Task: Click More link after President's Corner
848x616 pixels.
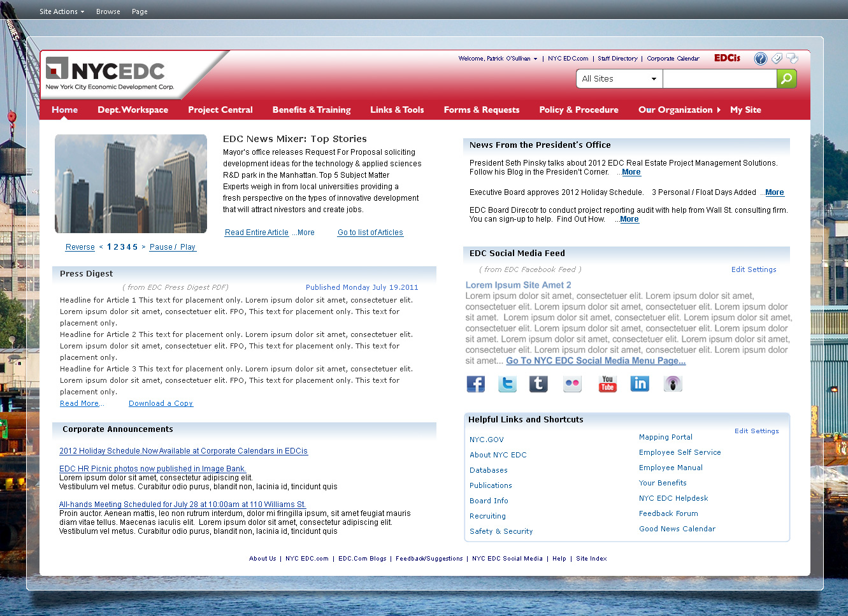Action: [631, 172]
